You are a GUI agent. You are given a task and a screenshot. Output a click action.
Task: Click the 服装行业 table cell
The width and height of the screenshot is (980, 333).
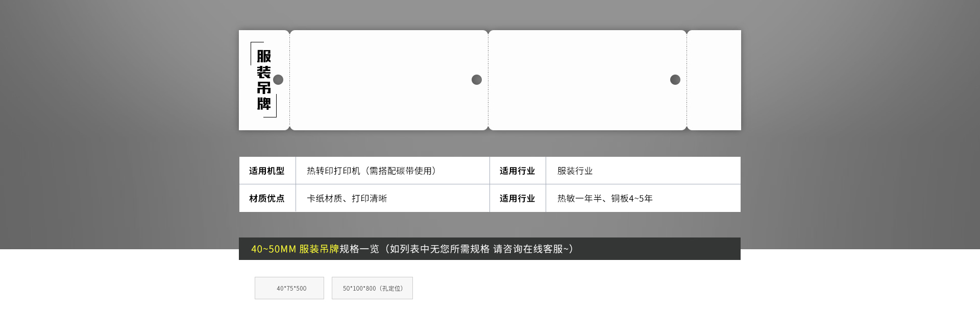(x=575, y=171)
